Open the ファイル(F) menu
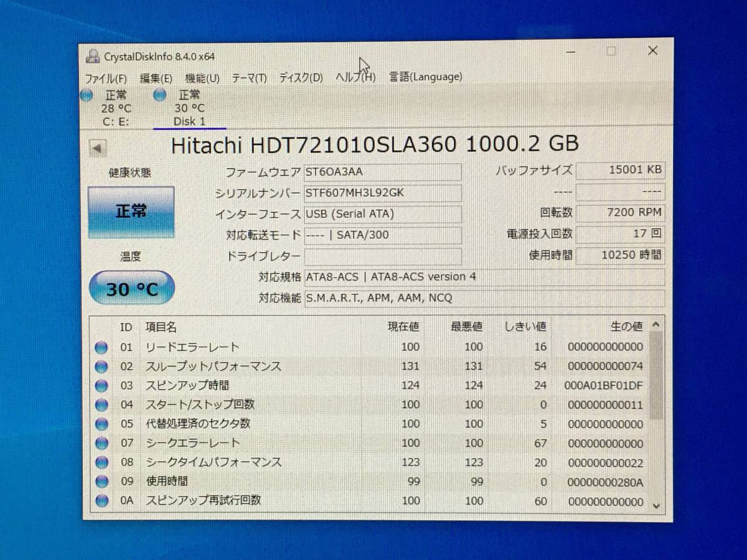 (x=105, y=78)
